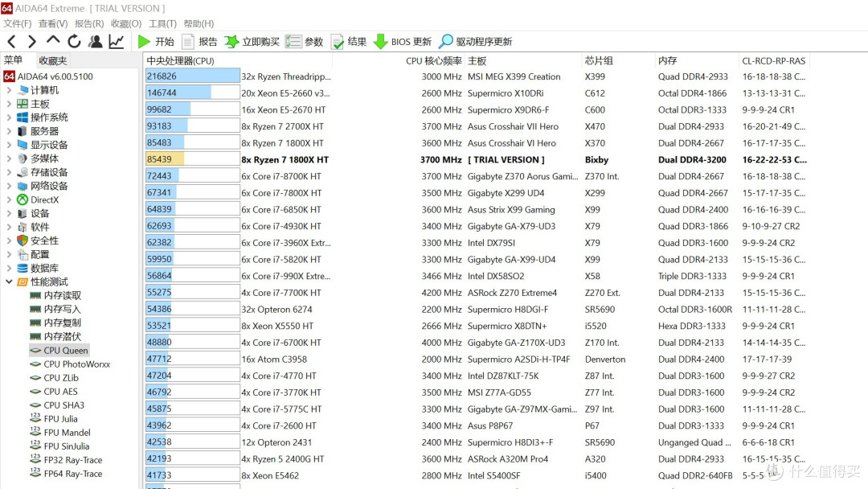
Task: Click the CL-RCD-RP-RAS column header
Action: [773, 60]
